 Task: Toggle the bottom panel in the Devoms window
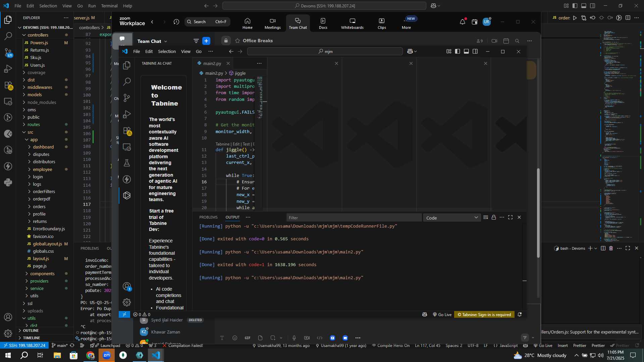click(584, 6)
